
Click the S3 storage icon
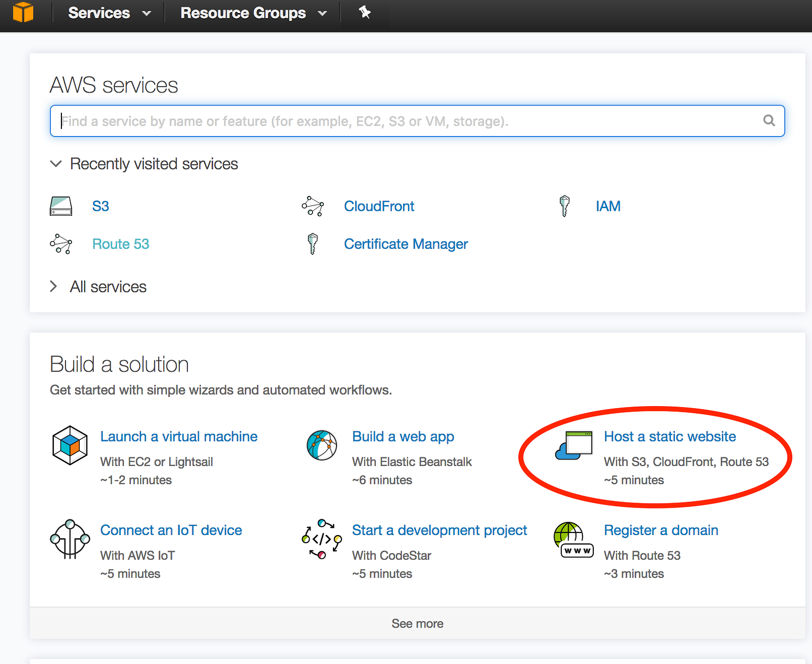tap(61, 206)
